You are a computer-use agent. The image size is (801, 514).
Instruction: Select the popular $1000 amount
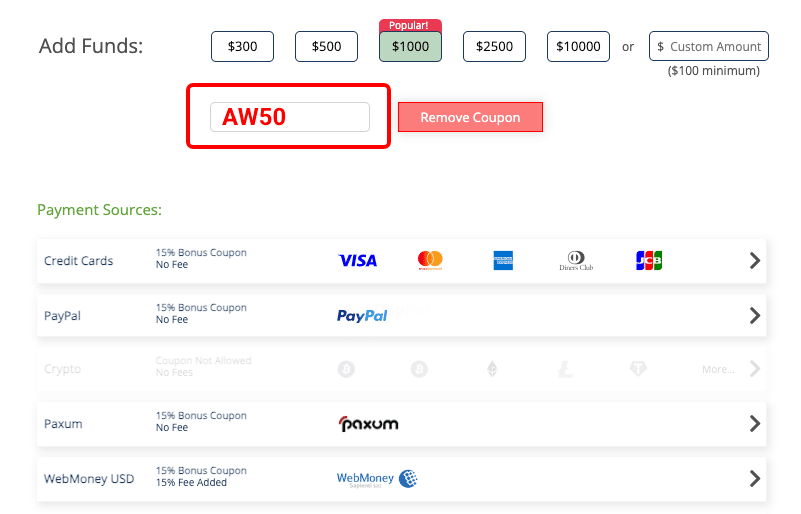410,46
